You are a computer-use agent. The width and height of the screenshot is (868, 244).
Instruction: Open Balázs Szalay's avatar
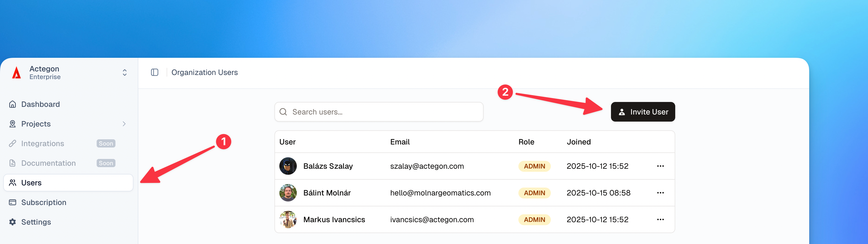[x=288, y=166]
